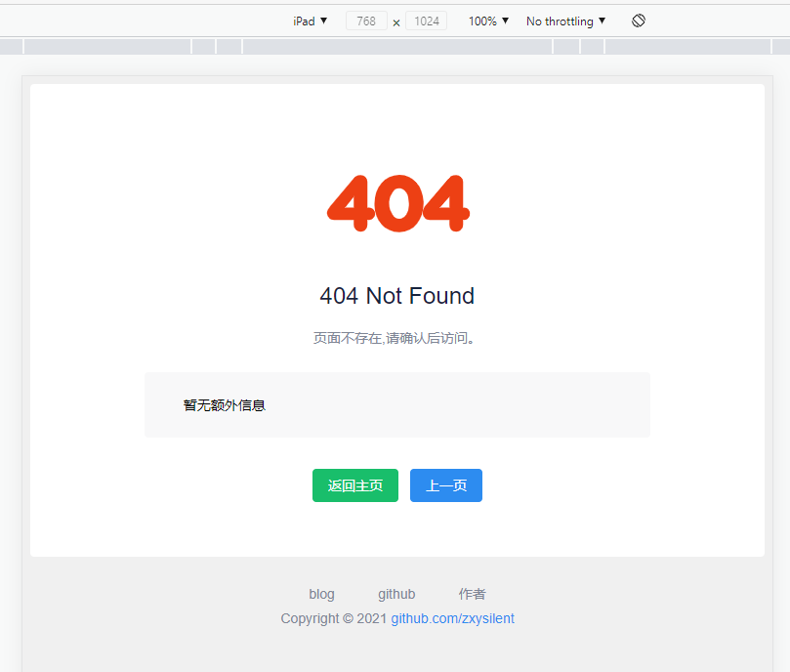This screenshot has width=790, height=672.
Task: Click the × to swap viewport dimensions
Action: [x=395, y=20]
